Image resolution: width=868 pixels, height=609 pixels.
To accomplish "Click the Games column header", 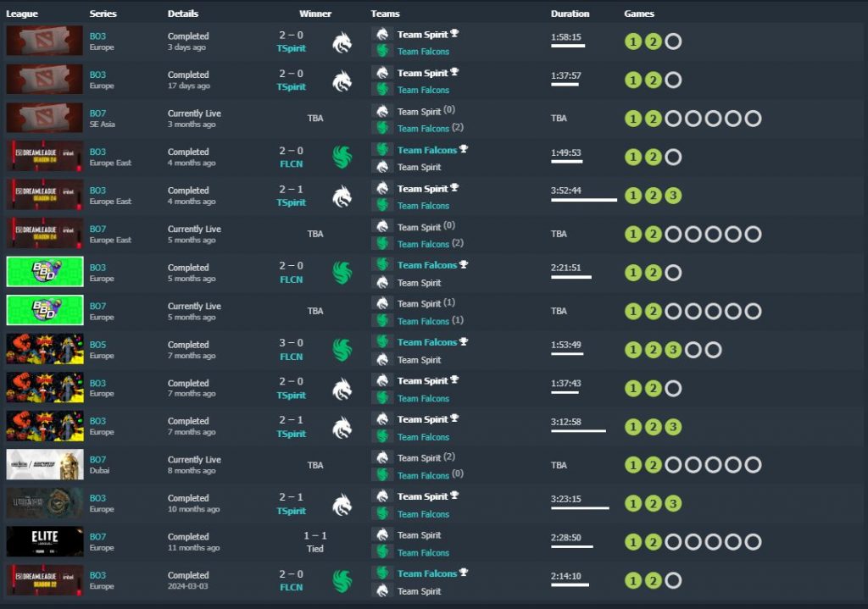I will coord(639,14).
